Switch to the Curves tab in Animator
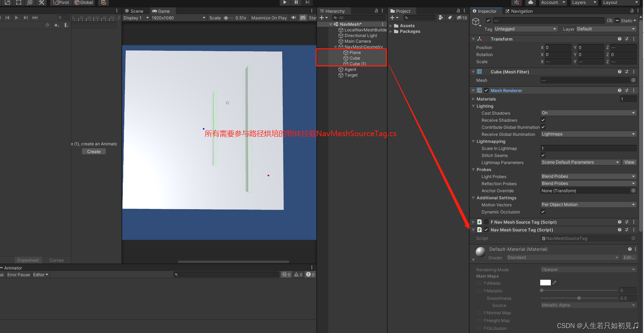 pyautogui.click(x=56, y=260)
